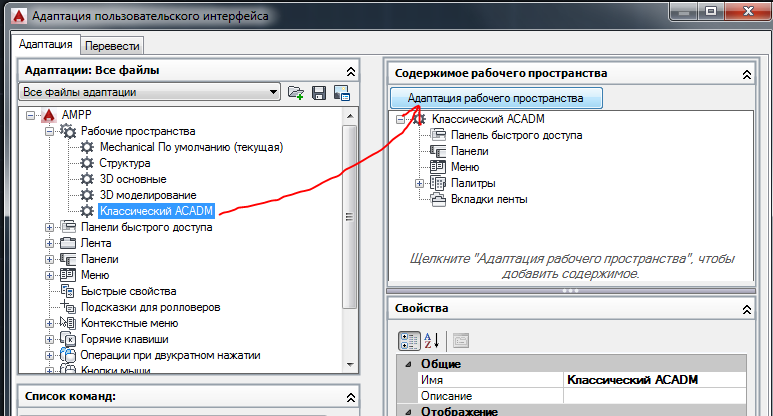773x416 pixels.
Task: Click gear icon next to Структура
Action: (87, 163)
